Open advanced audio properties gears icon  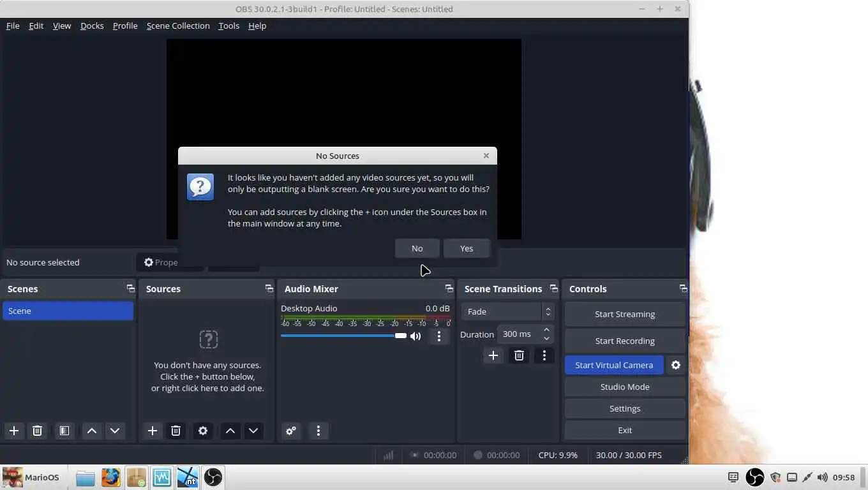291,431
